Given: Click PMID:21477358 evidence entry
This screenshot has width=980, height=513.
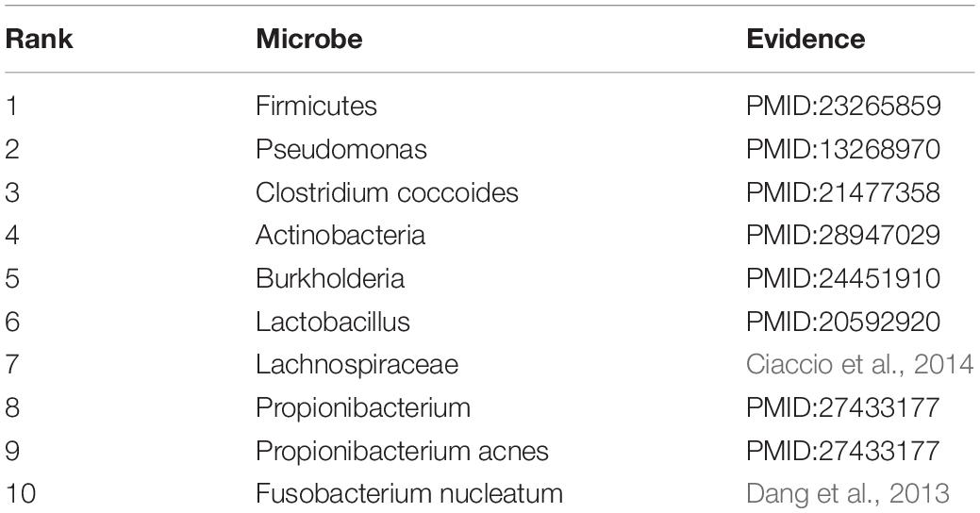Looking at the screenshot, I should pos(843,191).
